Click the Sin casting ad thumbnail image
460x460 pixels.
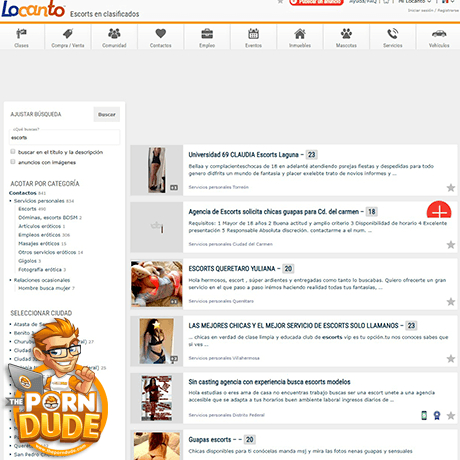tap(157, 398)
